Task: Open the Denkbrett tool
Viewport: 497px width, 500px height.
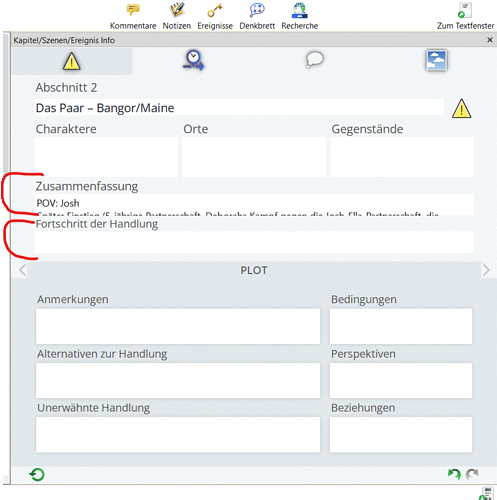Action: tap(257, 16)
